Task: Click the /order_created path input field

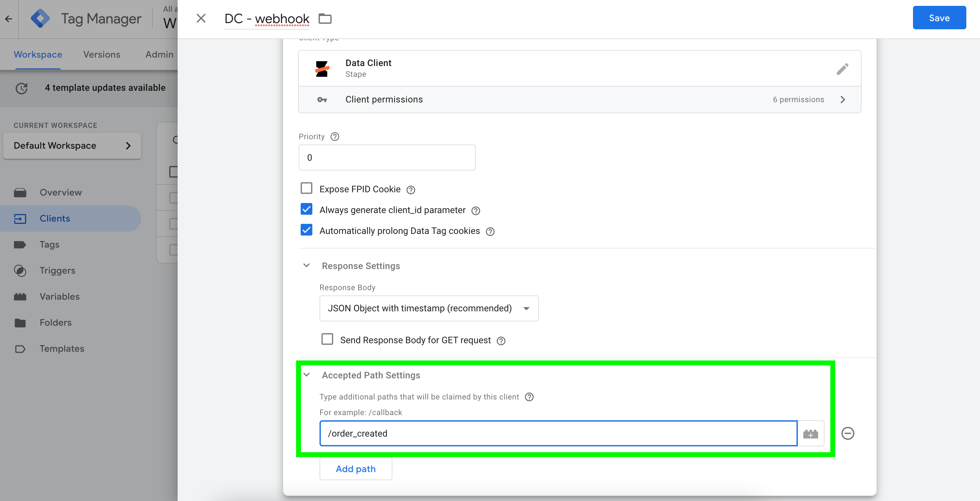Action: [558, 433]
